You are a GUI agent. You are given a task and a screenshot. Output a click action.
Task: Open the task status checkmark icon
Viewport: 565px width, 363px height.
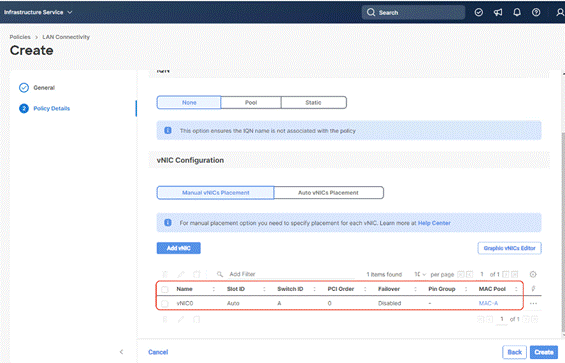point(479,12)
